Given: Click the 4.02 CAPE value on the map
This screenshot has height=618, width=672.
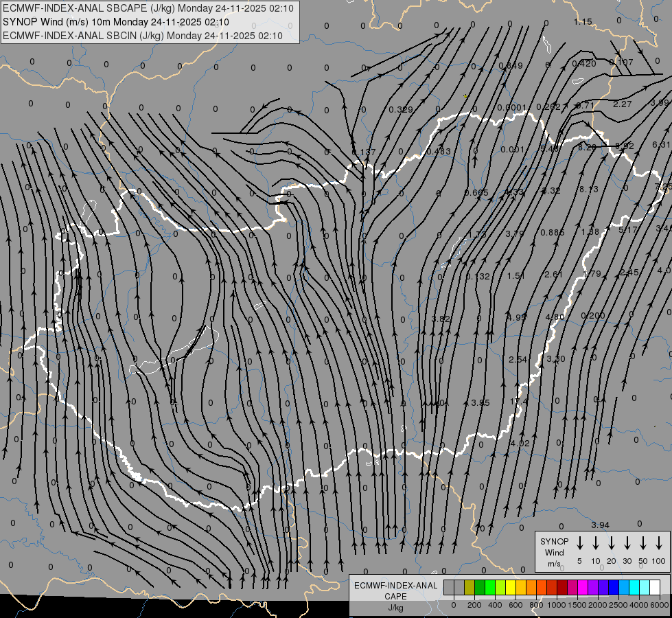Looking at the screenshot, I should point(520,443).
